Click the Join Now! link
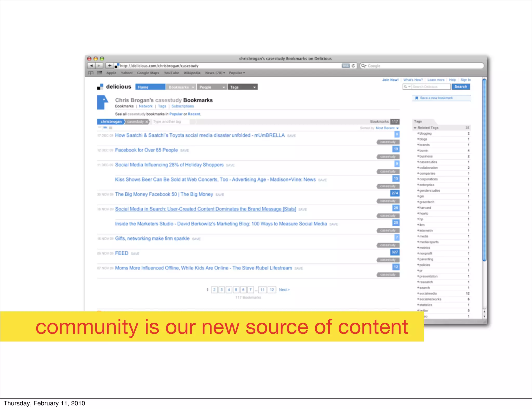 tap(390, 80)
